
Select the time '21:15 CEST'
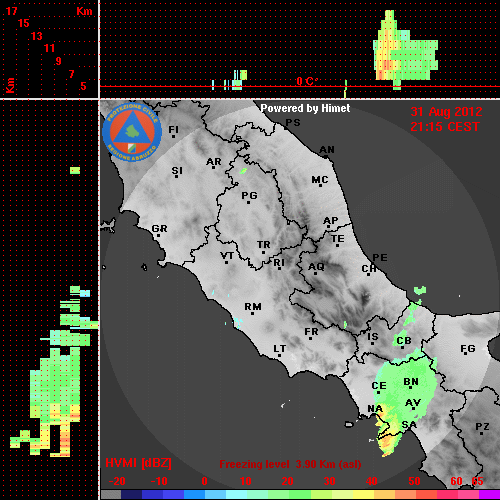(445, 127)
